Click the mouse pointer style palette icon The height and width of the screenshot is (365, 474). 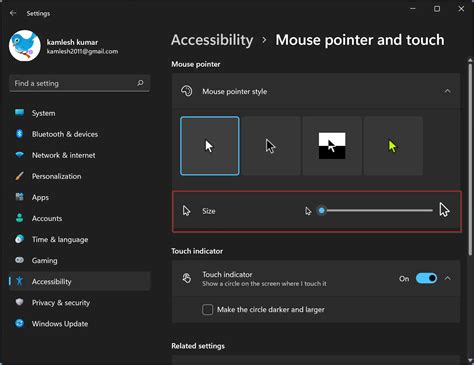[187, 91]
